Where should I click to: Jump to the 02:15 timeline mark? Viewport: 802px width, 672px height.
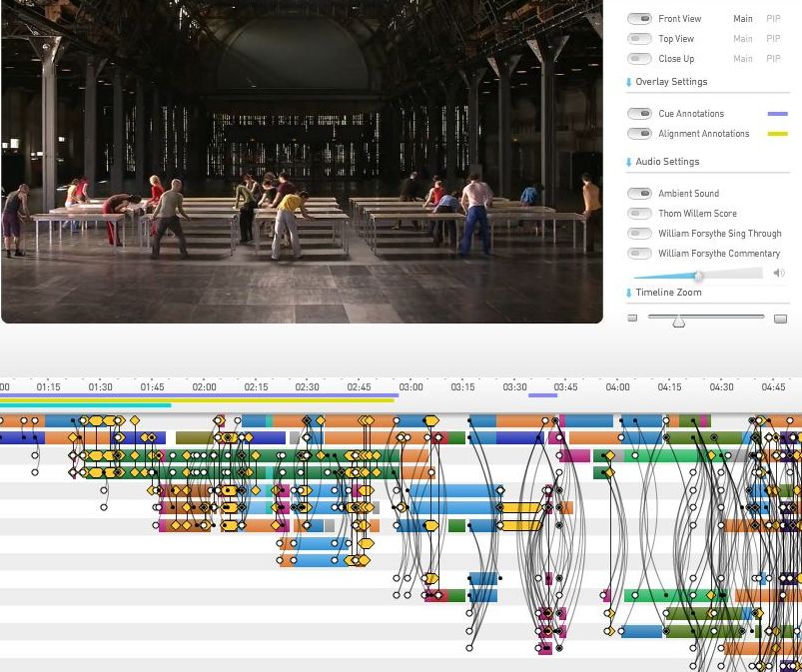256,387
